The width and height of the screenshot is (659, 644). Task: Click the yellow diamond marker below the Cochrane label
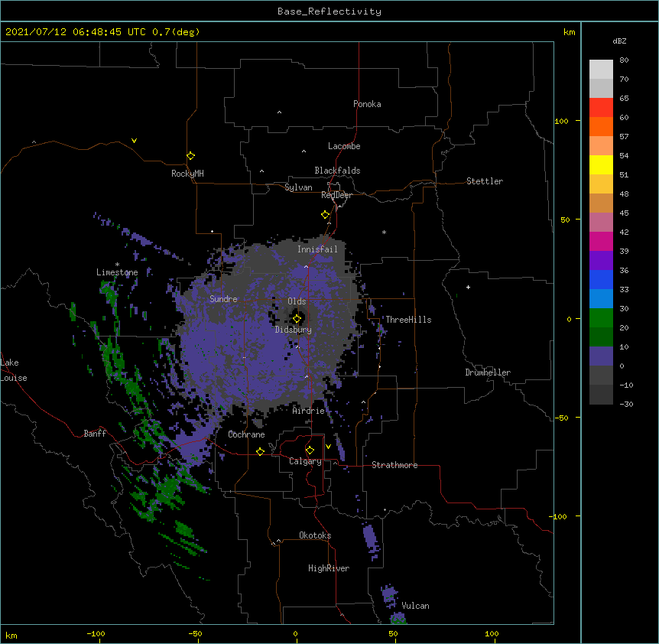[260, 451]
